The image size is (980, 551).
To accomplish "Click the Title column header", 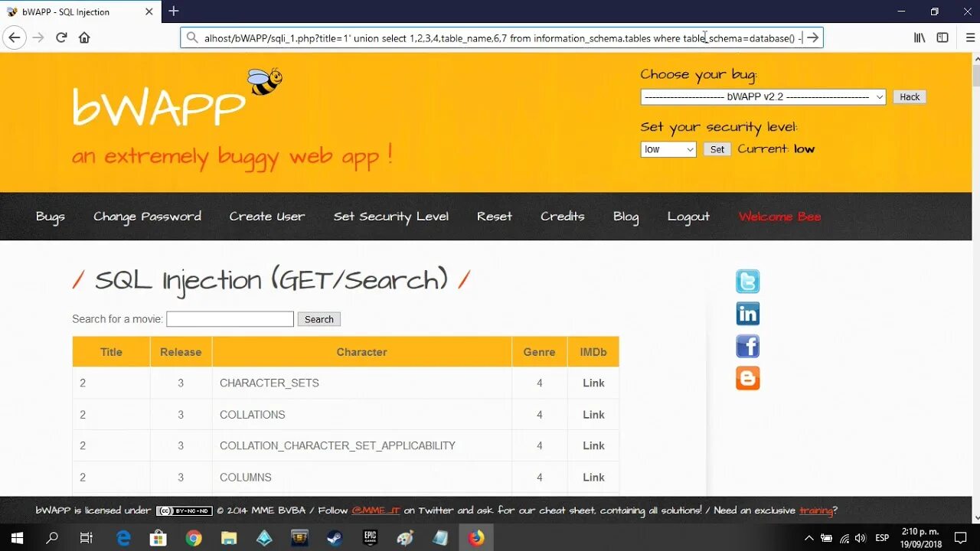I will 111,352.
